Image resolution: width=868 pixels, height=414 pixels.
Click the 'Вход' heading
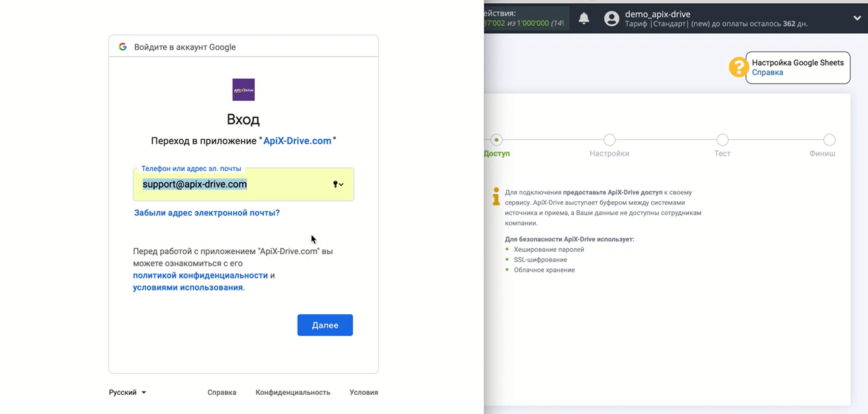click(x=243, y=119)
